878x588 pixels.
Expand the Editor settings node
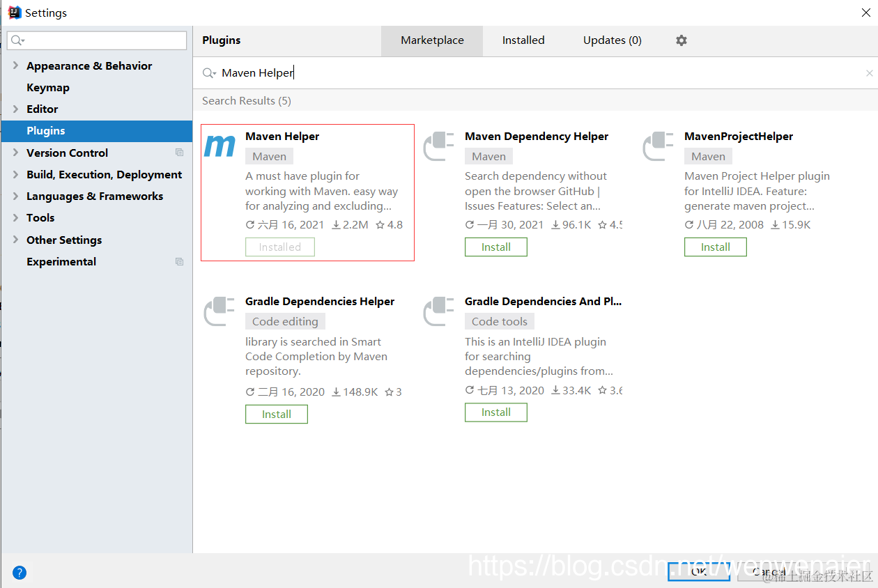click(15, 109)
